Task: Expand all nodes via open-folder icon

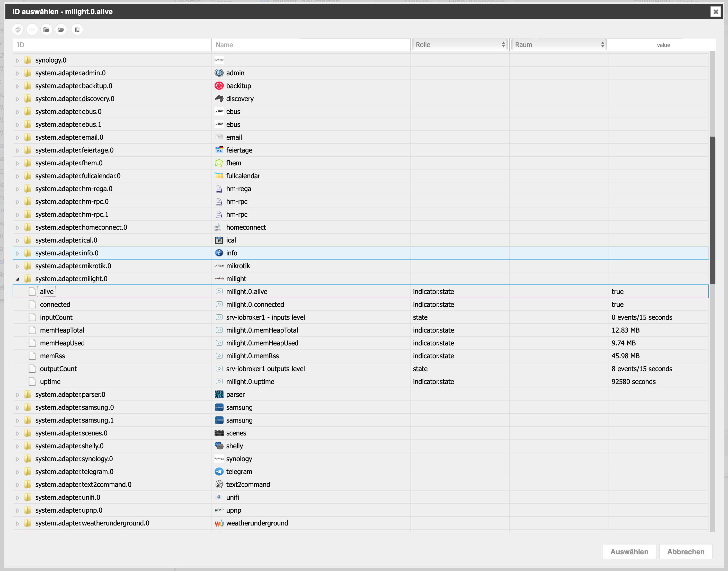Action: click(61, 30)
